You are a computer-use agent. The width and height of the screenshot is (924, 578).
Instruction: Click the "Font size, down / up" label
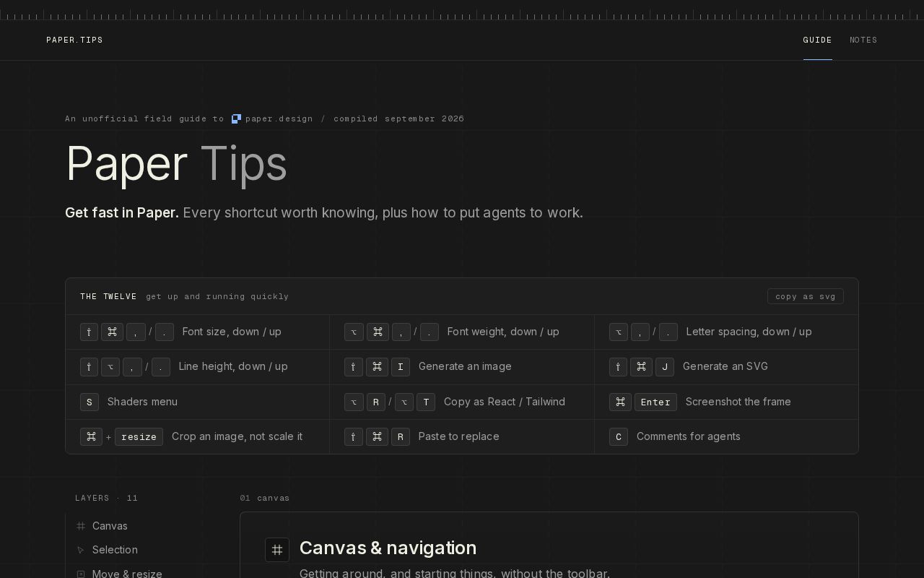pos(232,332)
